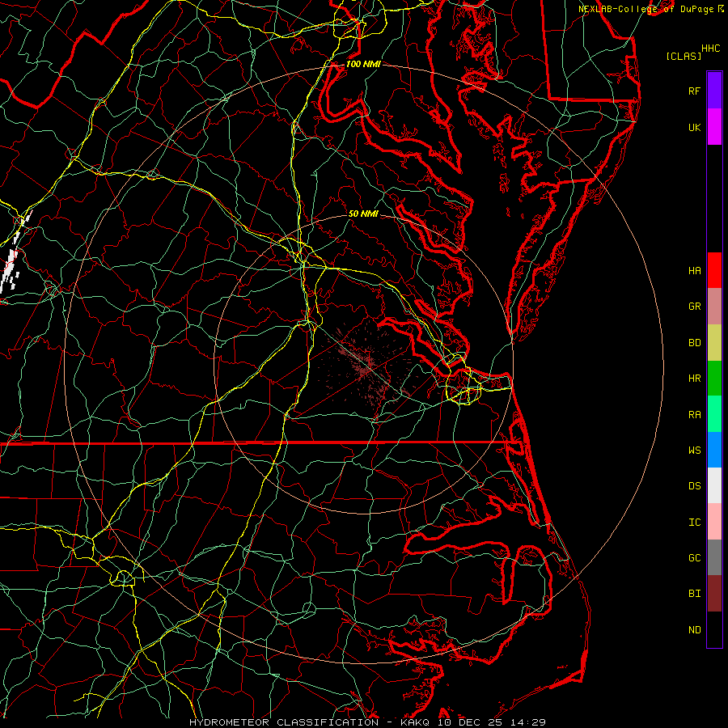Click the RA legend label

click(694, 415)
